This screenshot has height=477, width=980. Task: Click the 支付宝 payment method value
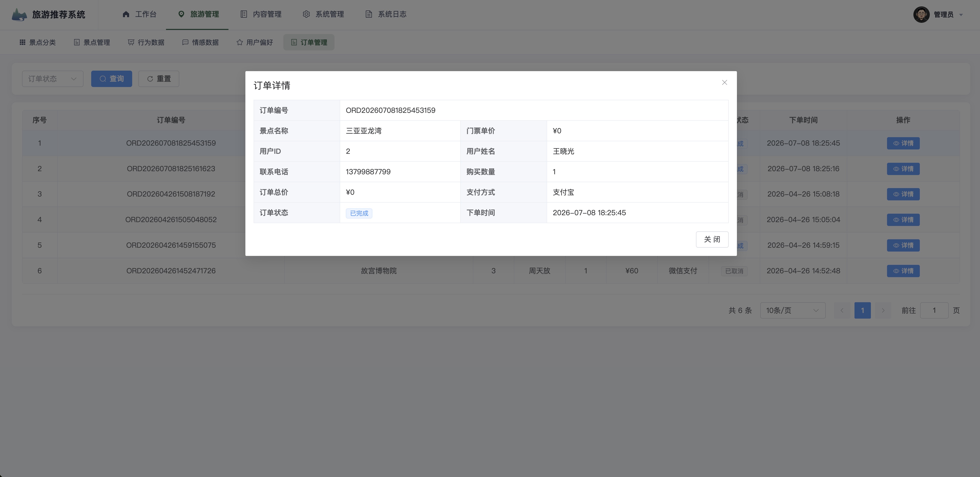pyautogui.click(x=564, y=192)
